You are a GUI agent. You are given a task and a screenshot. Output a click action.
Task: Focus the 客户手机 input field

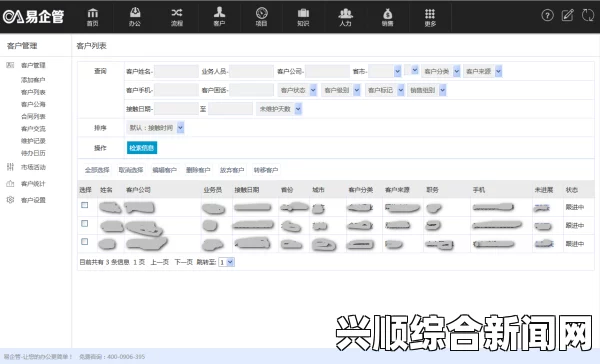(x=176, y=90)
